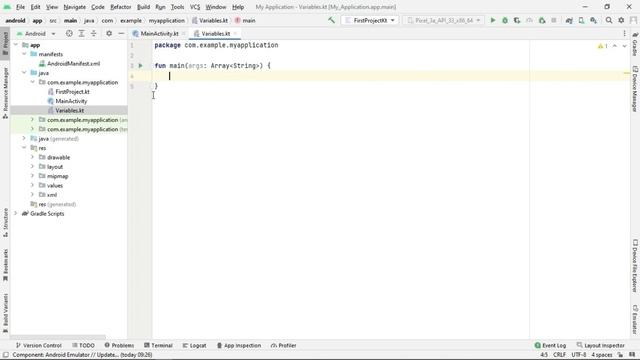This screenshot has height=360, width=640.
Task: Open the Problems tool window
Action: point(119,345)
